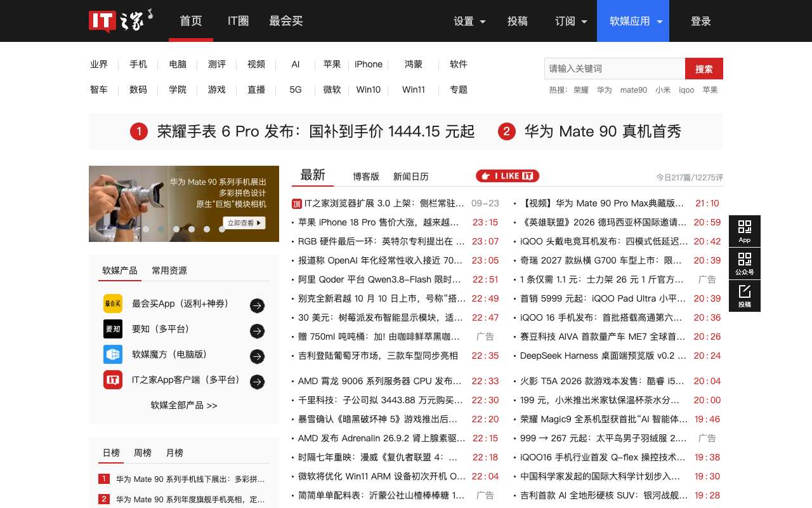Open article DeepSeek Harness 桌面端预览版
The width and height of the screenshot is (812, 508).
pyautogui.click(x=603, y=356)
